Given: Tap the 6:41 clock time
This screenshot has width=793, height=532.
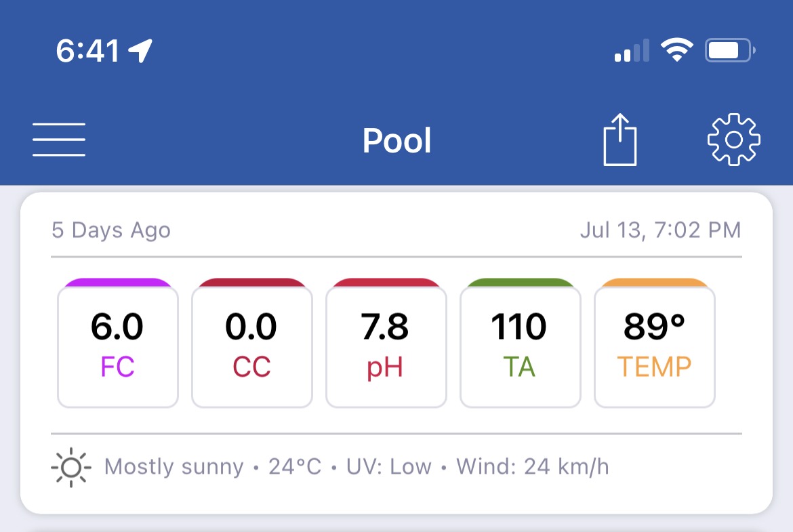Looking at the screenshot, I should click(x=87, y=51).
